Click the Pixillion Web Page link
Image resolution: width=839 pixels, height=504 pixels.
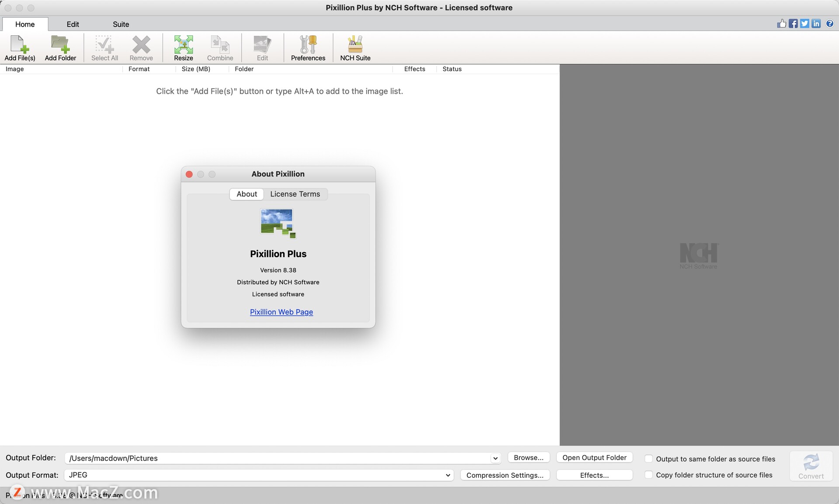point(281,311)
